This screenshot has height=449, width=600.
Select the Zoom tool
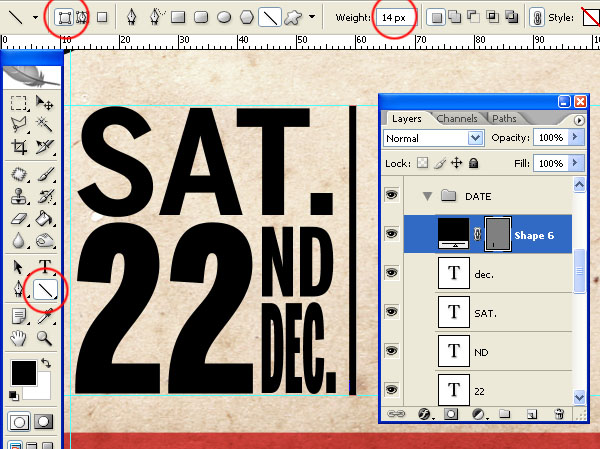(44, 338)
